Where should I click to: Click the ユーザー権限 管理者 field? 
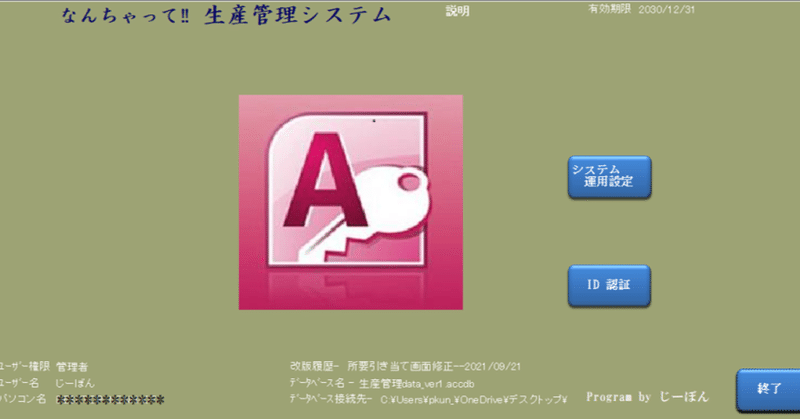click(44, 366)
